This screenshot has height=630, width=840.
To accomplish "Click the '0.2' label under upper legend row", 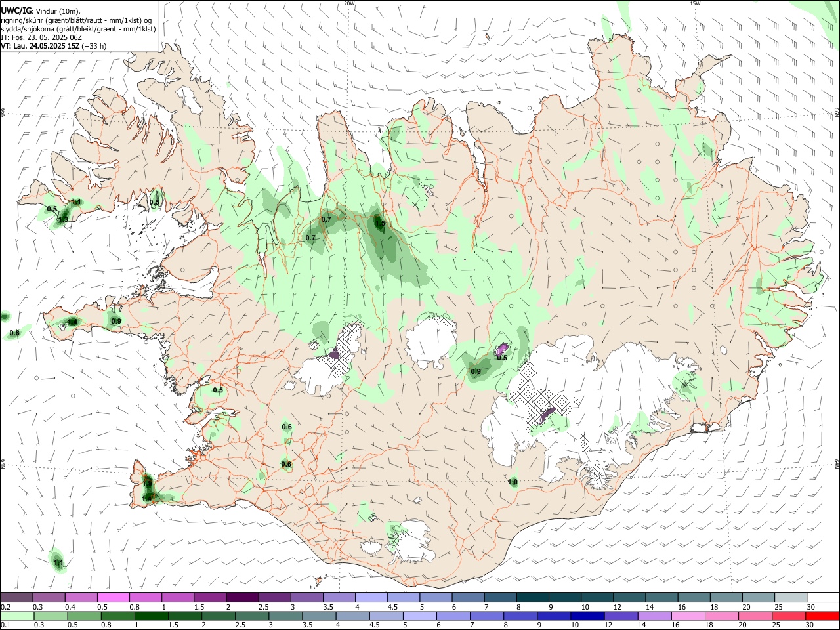I will pyautogui.click(x=5, y=607).
